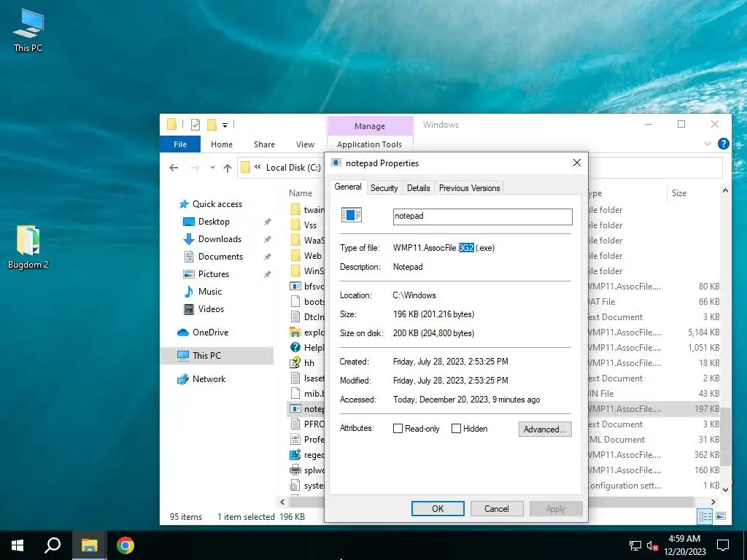Toggle the Hidden attribute checkbox
The image size is (747, 560).
(456, 429)
